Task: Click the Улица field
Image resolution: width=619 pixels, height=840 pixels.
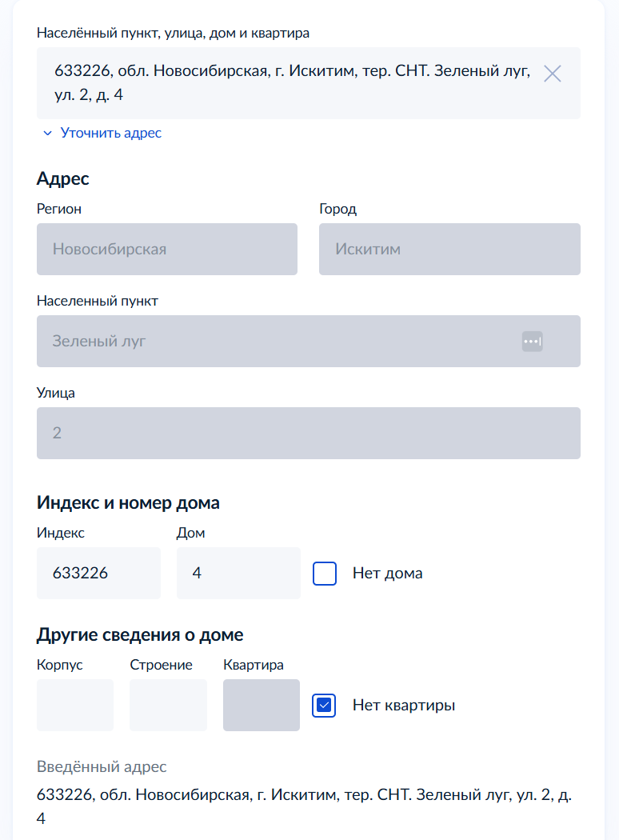Action: click(x=308, y=434)
